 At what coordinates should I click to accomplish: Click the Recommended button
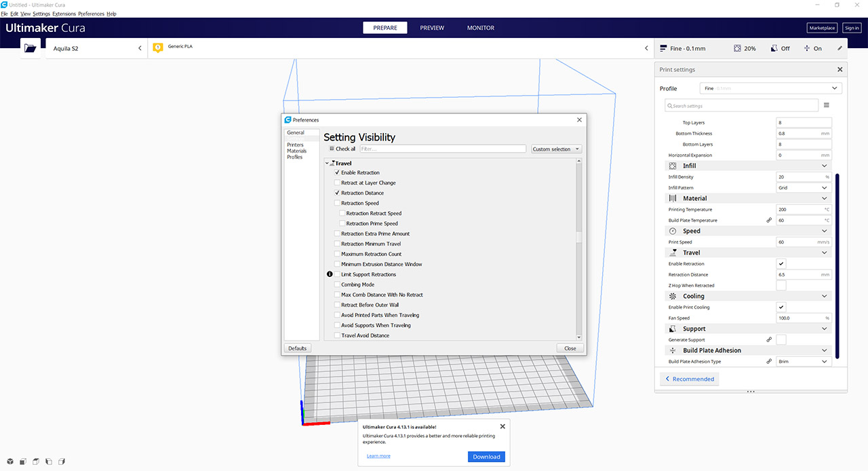tap(690, 379)
